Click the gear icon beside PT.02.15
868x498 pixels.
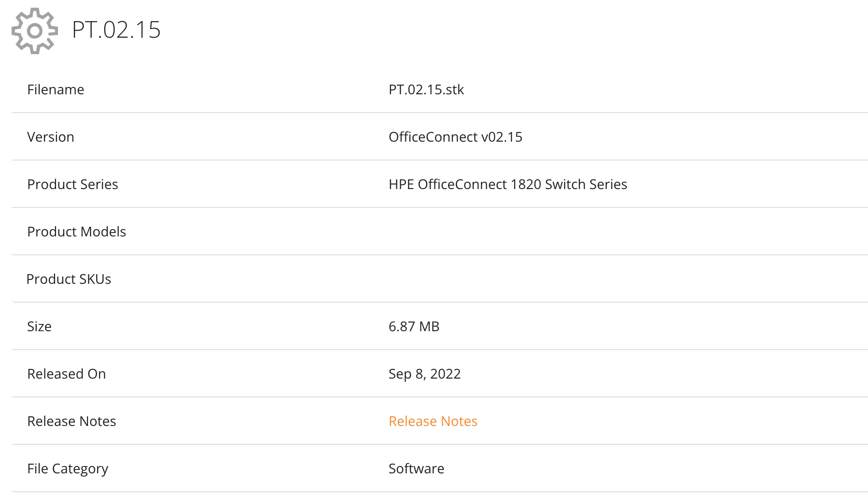pos(35,30)
